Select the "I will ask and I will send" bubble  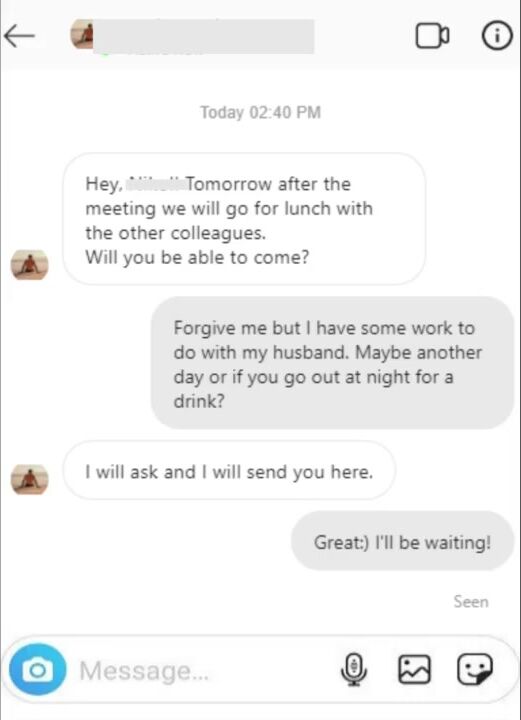coord(229,470)
